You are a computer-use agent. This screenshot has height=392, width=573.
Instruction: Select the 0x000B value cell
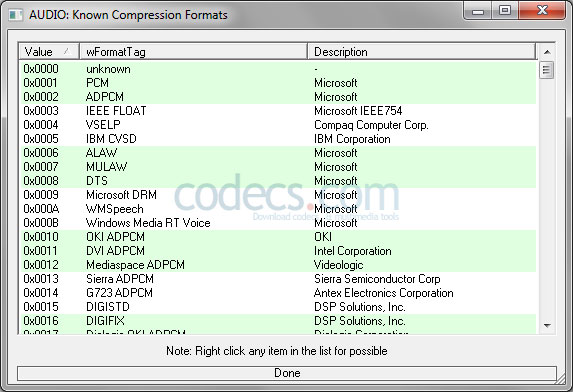click(x=41, y=223)
